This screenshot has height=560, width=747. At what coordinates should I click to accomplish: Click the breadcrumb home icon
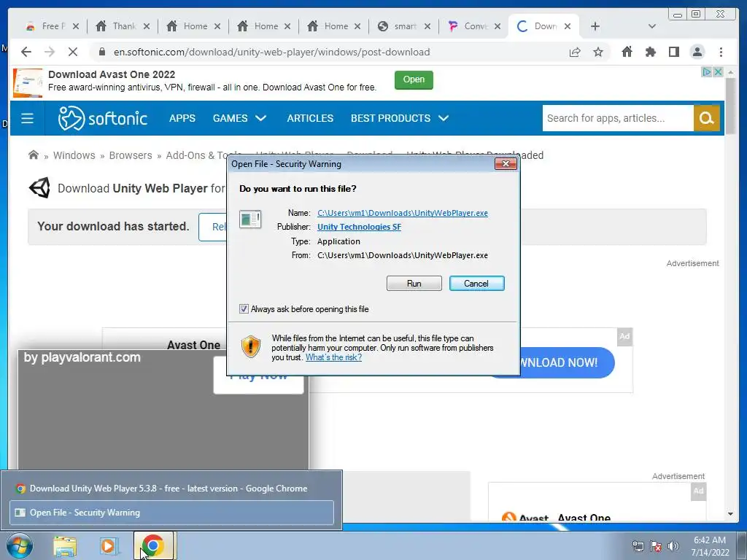[x=34, y=155]
